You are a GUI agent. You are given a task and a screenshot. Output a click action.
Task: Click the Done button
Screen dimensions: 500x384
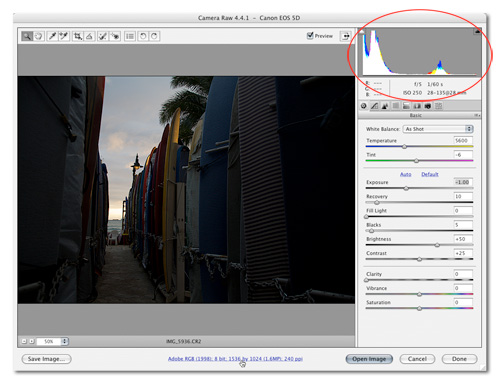pyautogui.click(x=459, y=359)
